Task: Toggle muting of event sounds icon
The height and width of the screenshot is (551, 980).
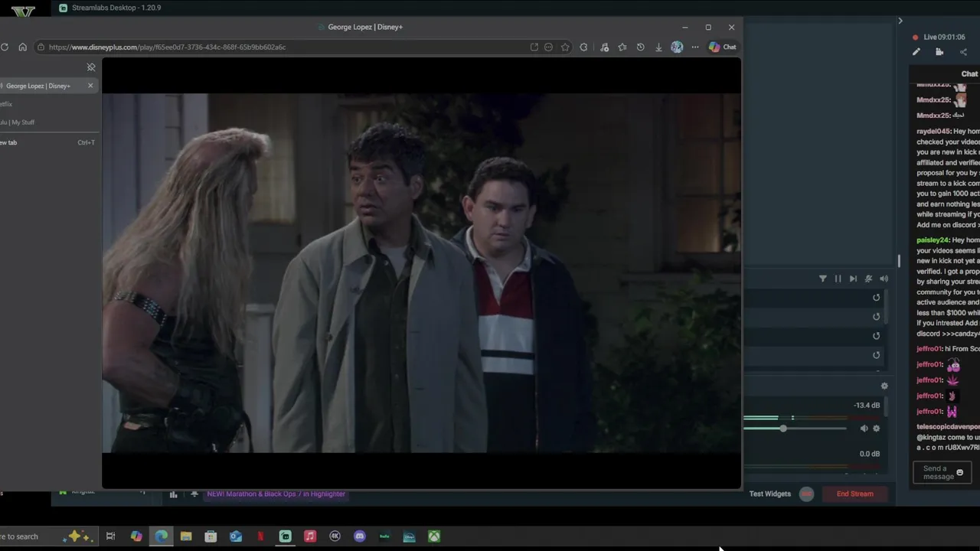Action: point(868,279)
